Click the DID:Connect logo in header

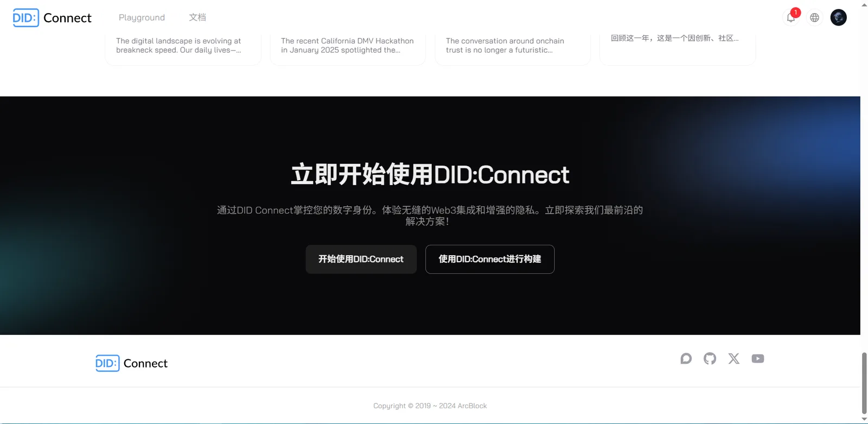coord(52,18)
